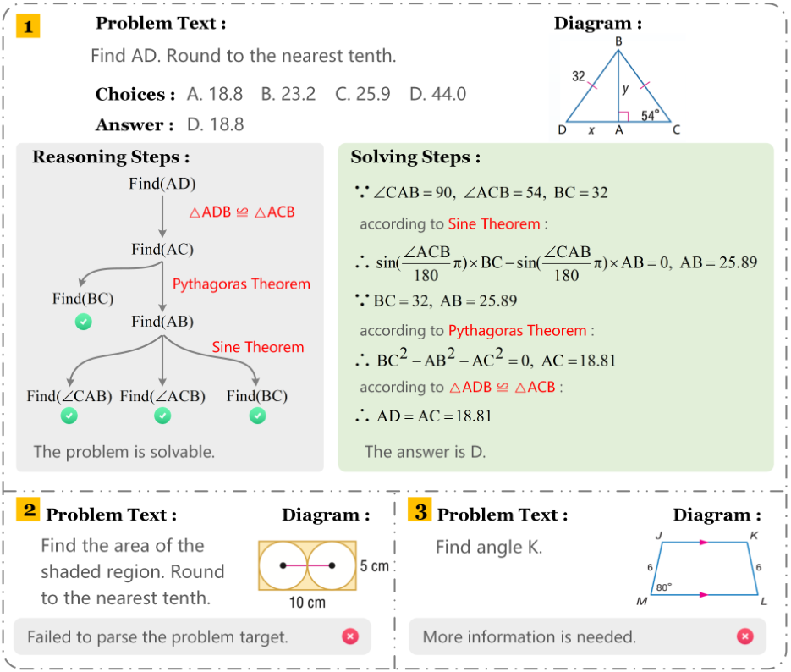Click red X beside More information is needed

744,636
